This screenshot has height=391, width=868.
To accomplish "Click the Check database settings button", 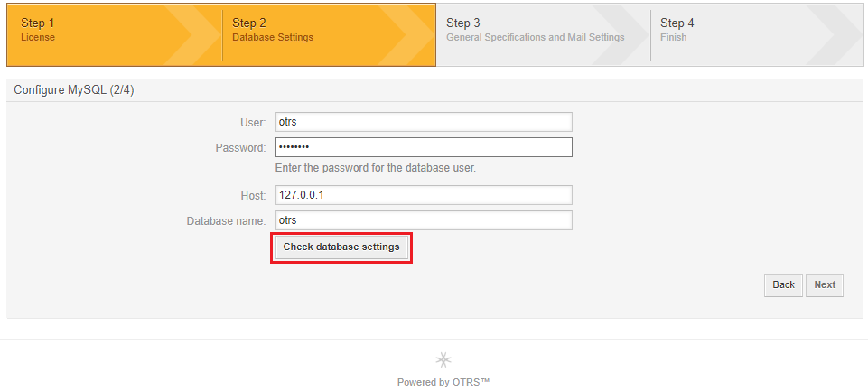I will click(341, 247).
